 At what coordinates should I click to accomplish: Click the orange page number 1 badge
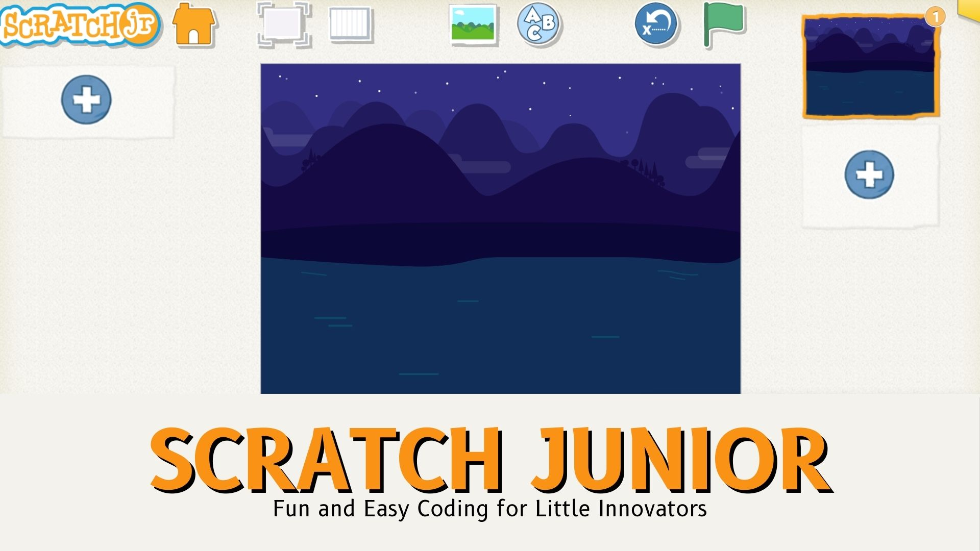point(935,17)
